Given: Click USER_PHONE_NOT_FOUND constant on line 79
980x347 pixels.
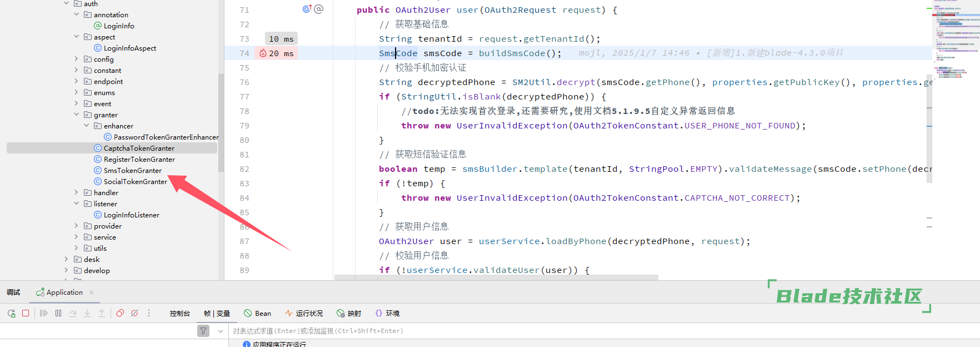Looking at the screenshot, I should pyautogui.click(x=740, y=126).
